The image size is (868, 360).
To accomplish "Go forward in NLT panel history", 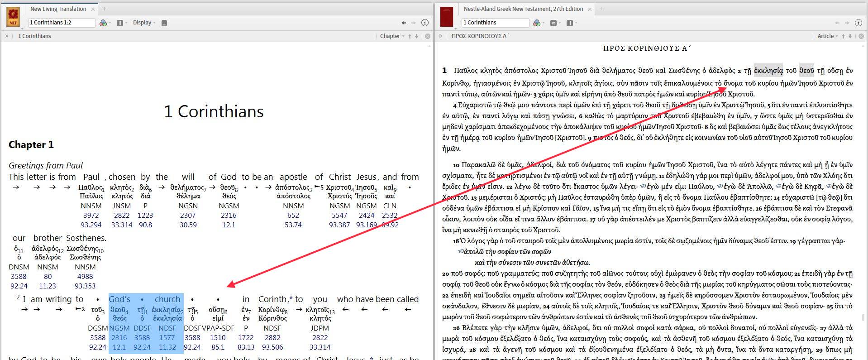I will [413, 23].
